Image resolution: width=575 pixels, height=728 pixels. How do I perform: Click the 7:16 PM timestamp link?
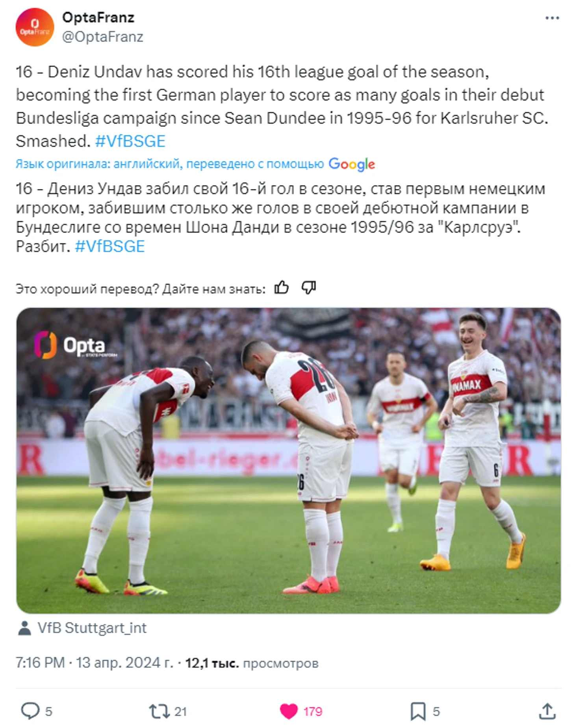pos(94,663)
